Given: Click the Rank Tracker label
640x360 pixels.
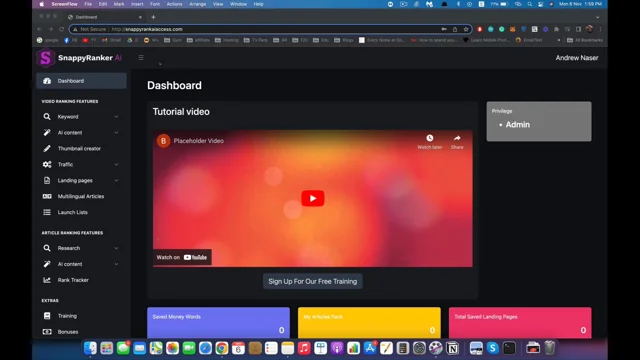Looking at the screenshot, I should (73, 280).
